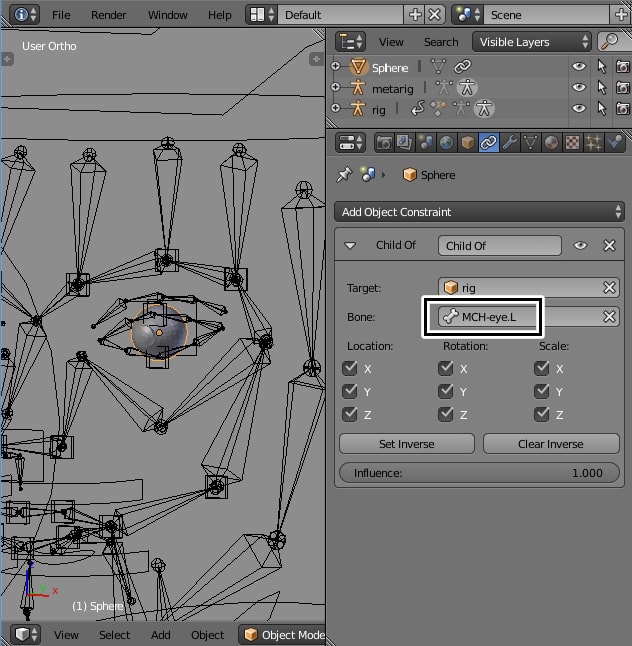Click the Influence slider
The height and width of the screenshot is (646, 632).
pyautogui.click(x=479, y=473)
